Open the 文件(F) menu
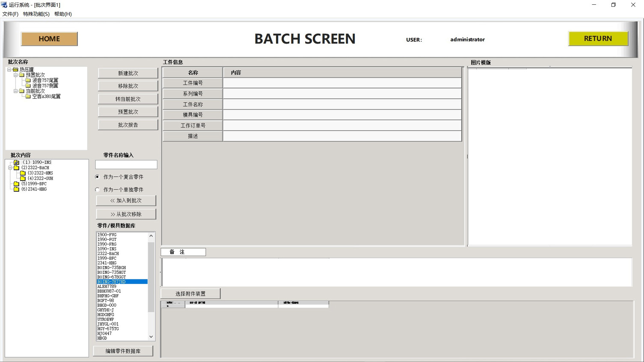Screen dimensions: 644x362 coord(10,14)
